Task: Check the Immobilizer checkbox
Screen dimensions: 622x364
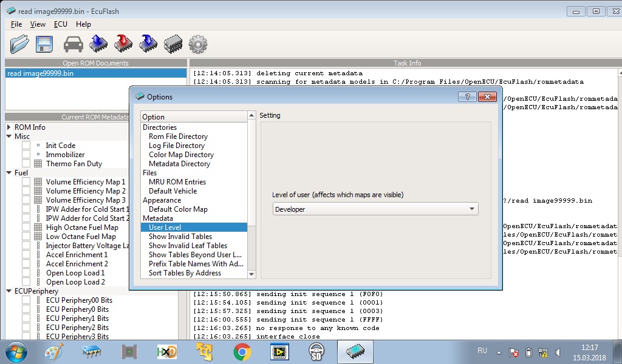Action: click(x=26, y=154)
